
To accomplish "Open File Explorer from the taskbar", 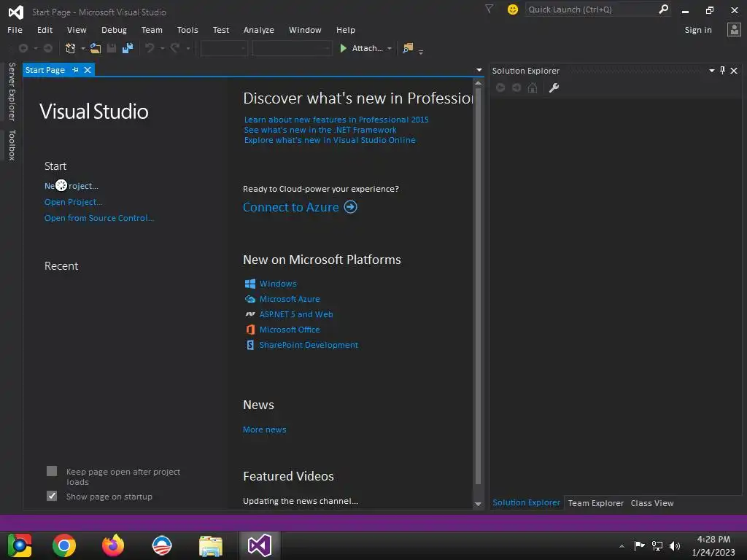I will tap(211, 545).
